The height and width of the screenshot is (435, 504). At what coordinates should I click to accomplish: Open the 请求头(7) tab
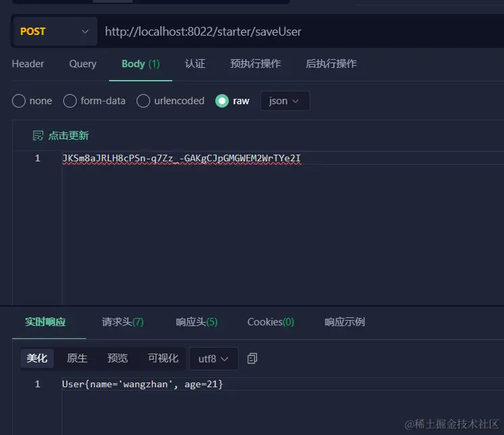tap(122, 322)
